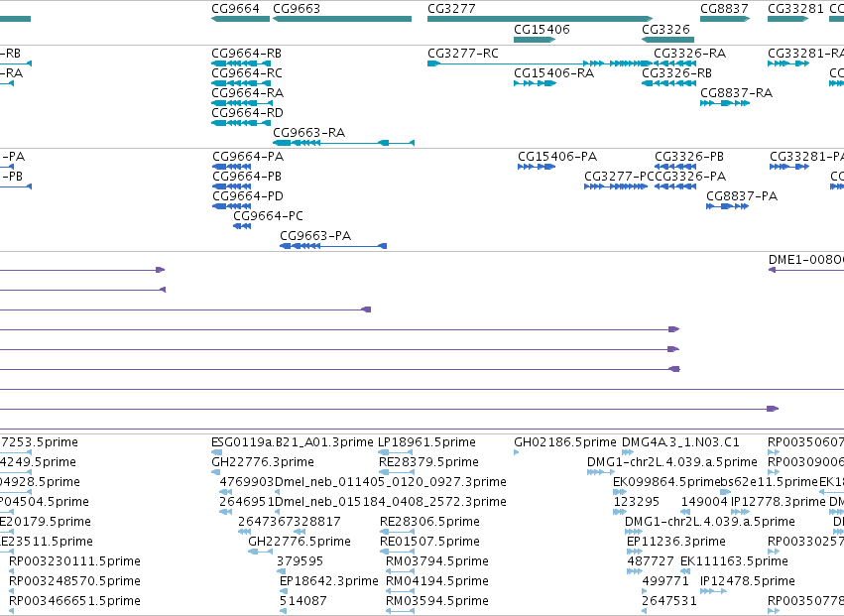Click protein CG3277-PC label
The image size is (844, 616).
coord(619,177)
